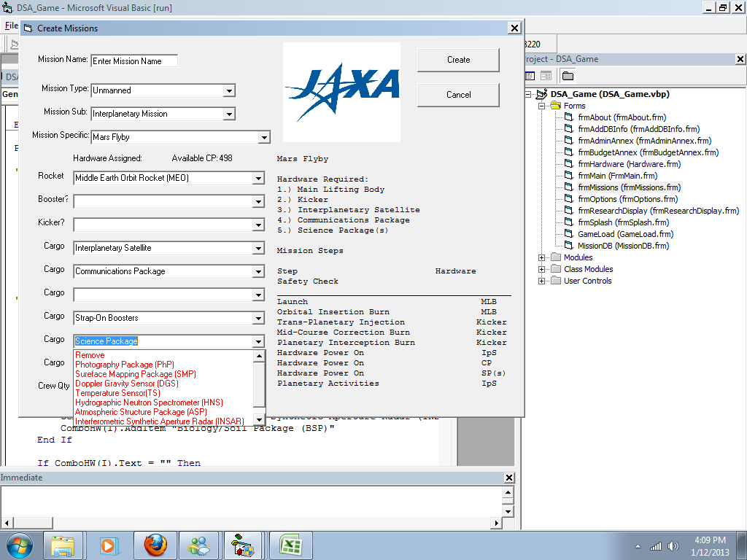This screenshot has height=560, width=747.
Task: Click the JAXA logo image
Action: point(341,93)
